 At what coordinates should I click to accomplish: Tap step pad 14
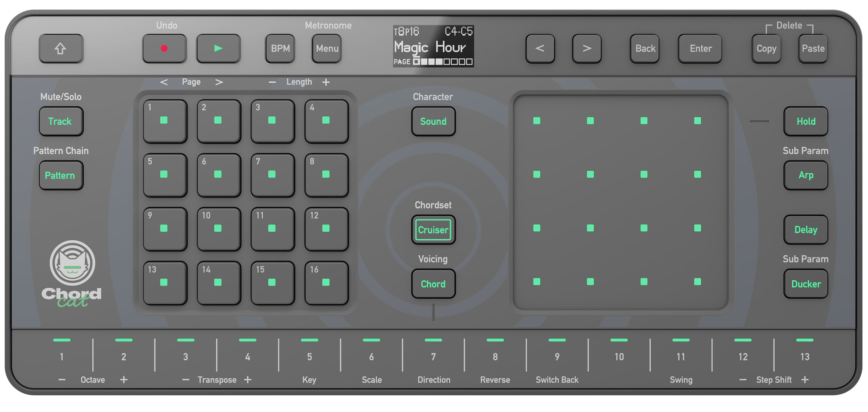(219, 283)
